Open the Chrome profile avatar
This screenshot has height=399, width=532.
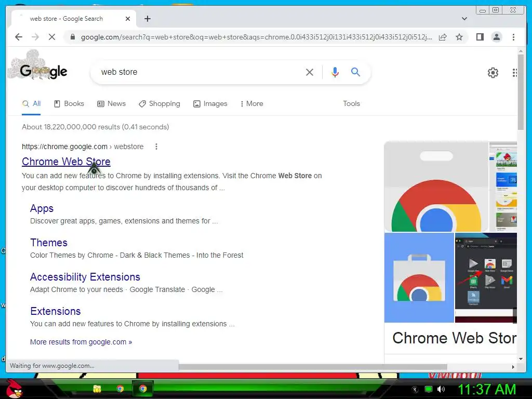(x=496, y=37)
